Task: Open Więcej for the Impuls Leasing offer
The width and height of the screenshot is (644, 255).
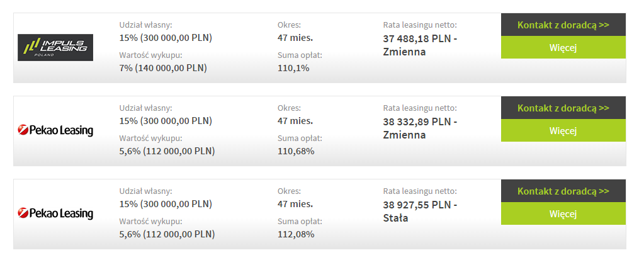Action: [563, 47]
